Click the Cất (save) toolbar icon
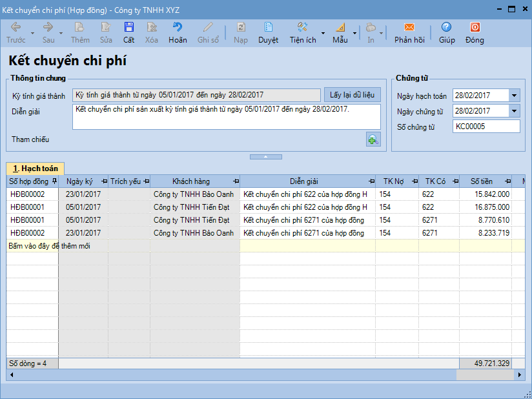 pyautogui.click(x=129, y=27)
